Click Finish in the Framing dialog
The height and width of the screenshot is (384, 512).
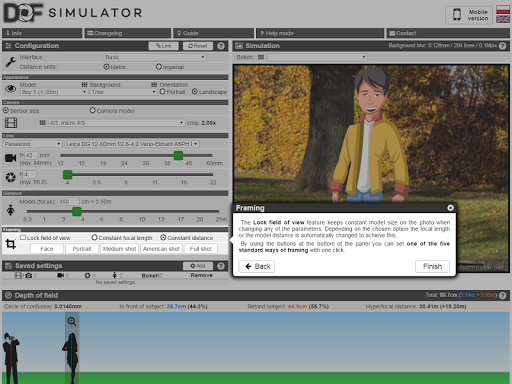[432, 266]
